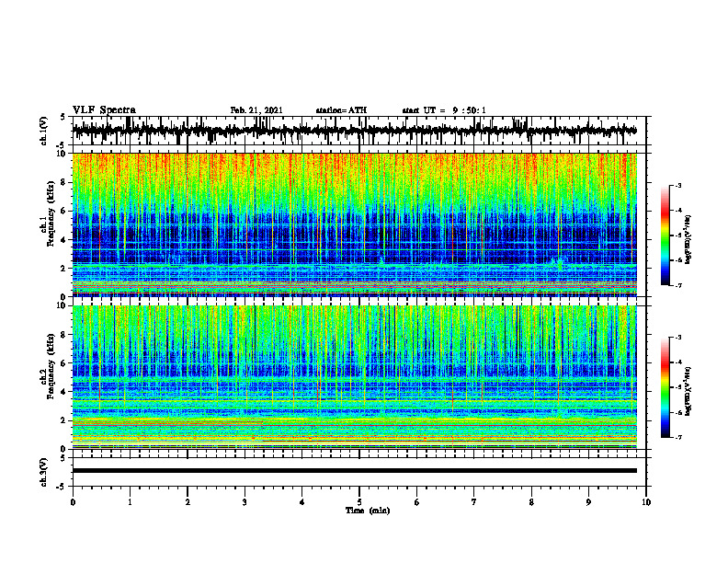Click the "3" tick on the time axis
The image size is (728, 563).
pyautogui.click(x=245, y=502)
